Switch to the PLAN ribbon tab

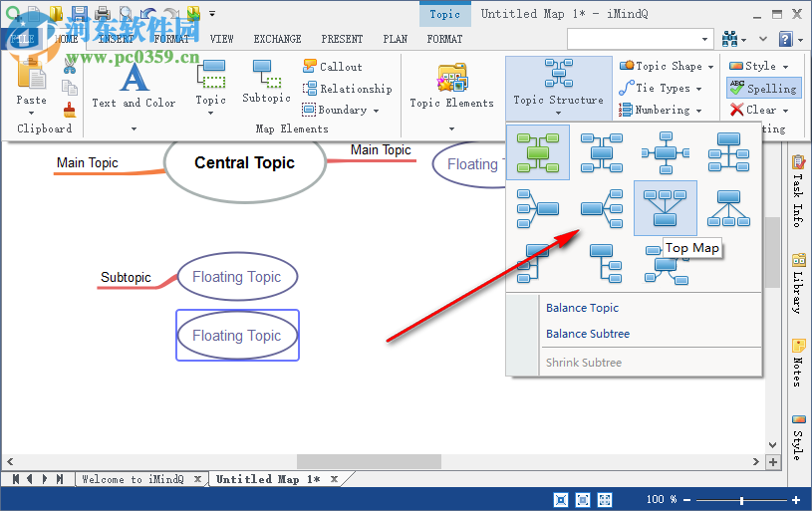pyautogui.click(x=396, y=39)
